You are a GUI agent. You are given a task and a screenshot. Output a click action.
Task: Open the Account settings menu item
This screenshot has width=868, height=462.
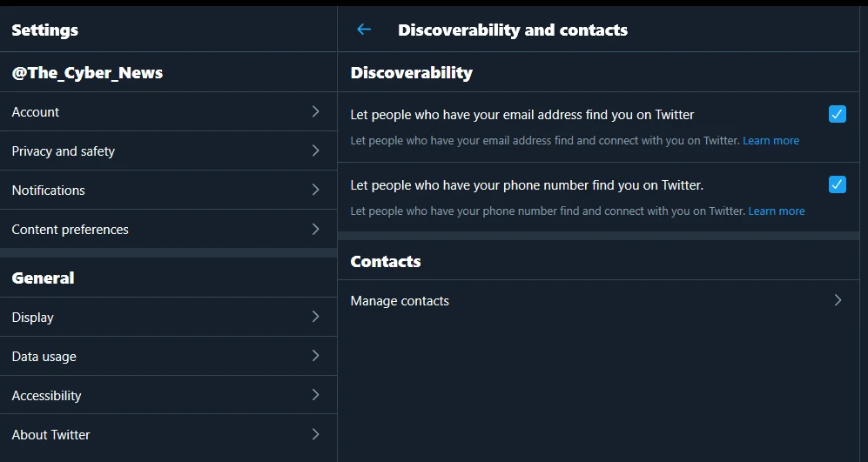(168, 111)
